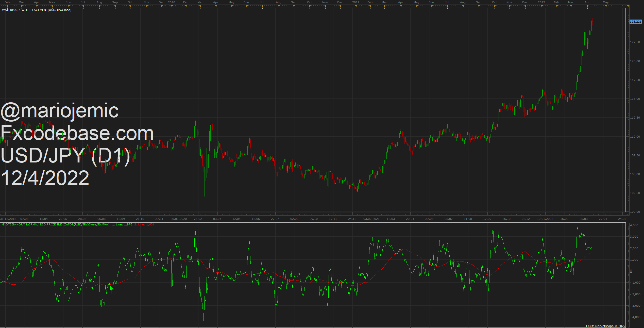Click the 102,50 price axis label
Viewport: 644px width, 328px height.
635,193
